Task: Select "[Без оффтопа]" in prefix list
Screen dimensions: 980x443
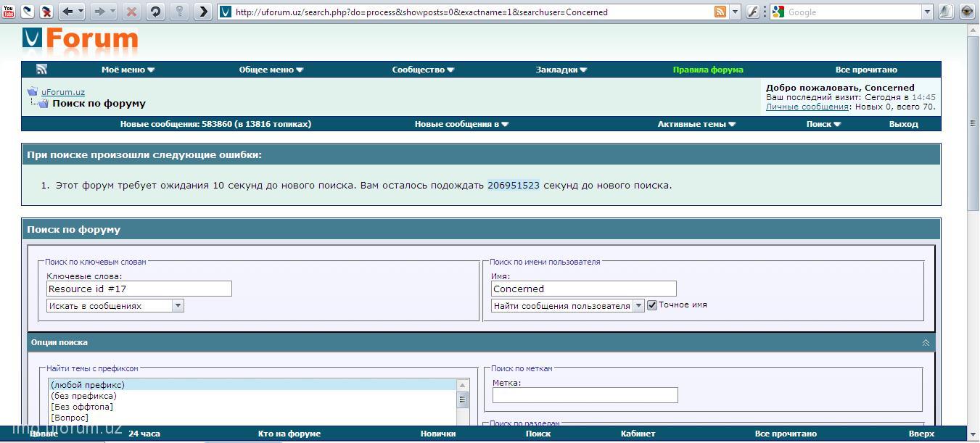Action: pyautogui.click(x=81, y=407)
